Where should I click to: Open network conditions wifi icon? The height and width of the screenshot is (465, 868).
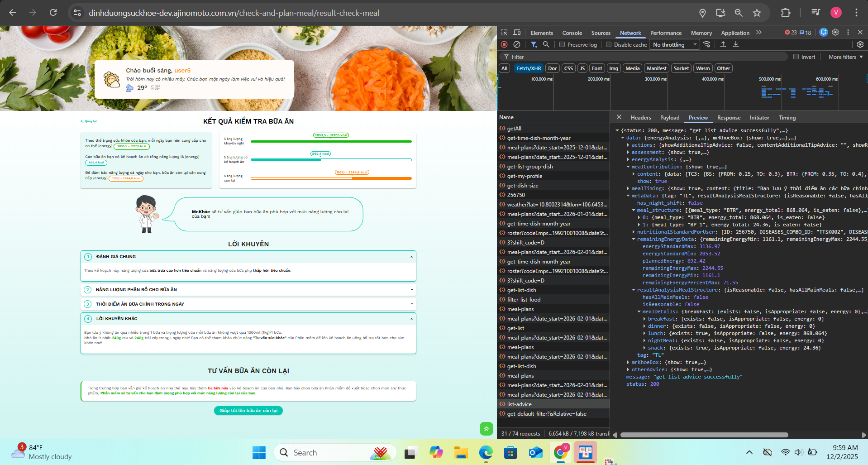706,44
